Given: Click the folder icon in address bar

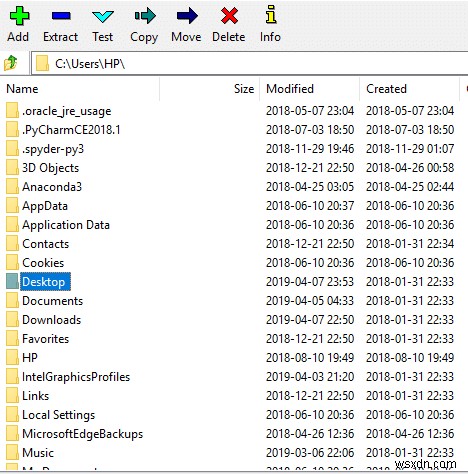Looking at the screenshot, I should click(43, 63).
